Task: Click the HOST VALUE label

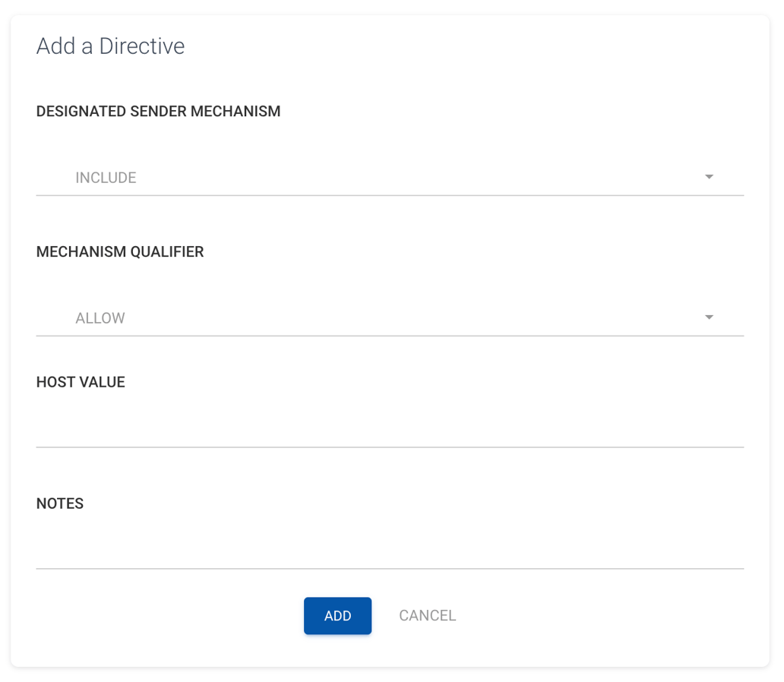Action: [80, 382]
